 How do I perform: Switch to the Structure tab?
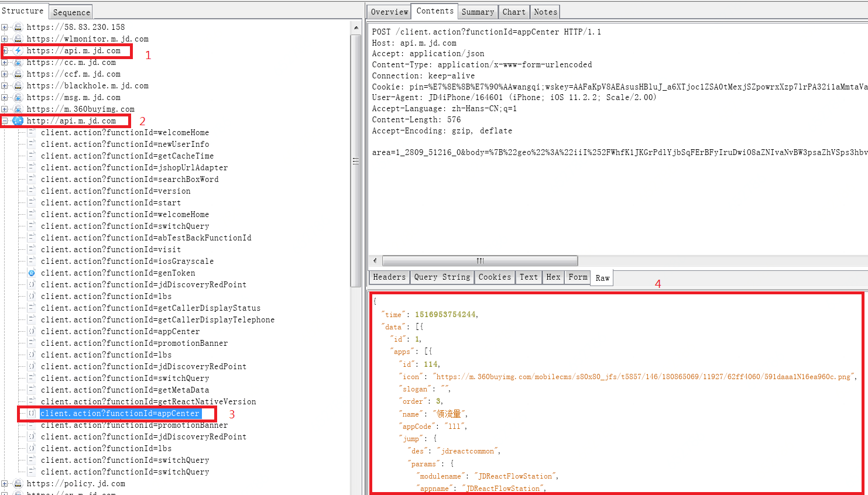(23, 11)
